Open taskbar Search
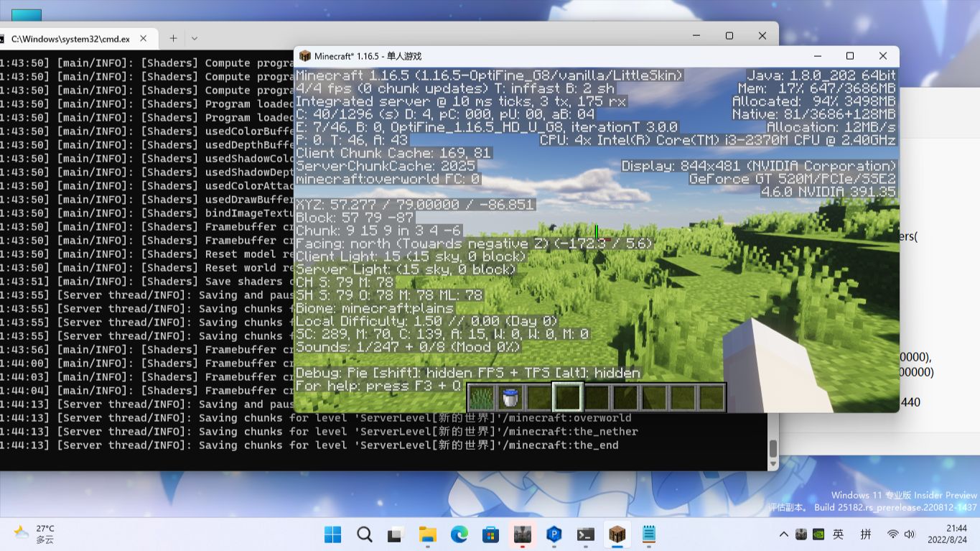Viewport: 980px width, 551px height. pos(365,534)
